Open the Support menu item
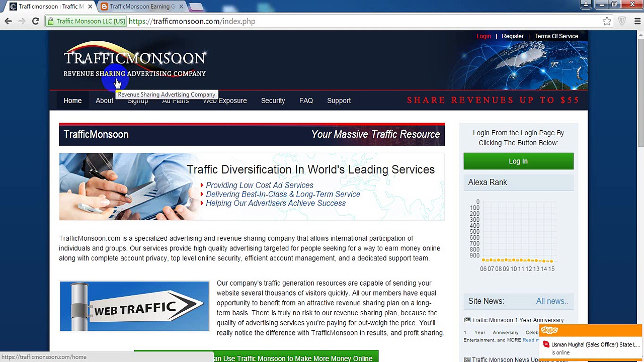644x362 pixels. (339, 101)
